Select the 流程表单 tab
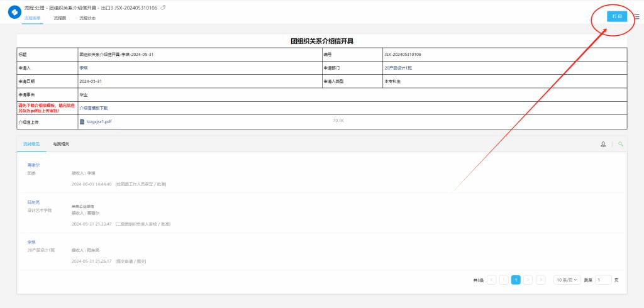The width and height of the screenshot is (644, 308). coord(32,19)
